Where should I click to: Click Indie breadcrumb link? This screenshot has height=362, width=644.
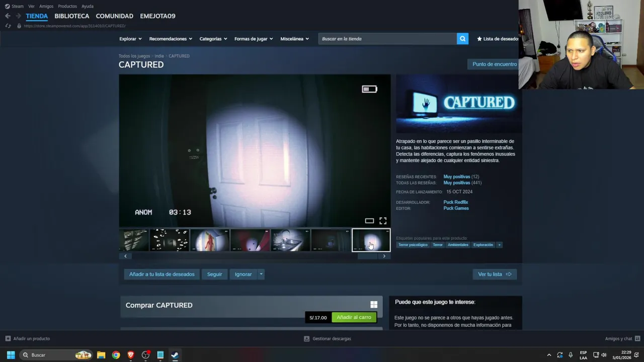click(159, 56)
